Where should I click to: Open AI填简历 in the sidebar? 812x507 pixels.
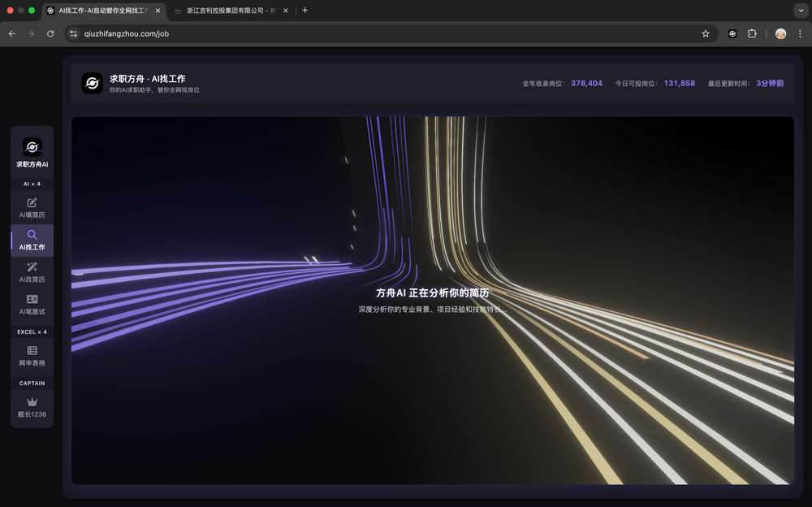32,203
